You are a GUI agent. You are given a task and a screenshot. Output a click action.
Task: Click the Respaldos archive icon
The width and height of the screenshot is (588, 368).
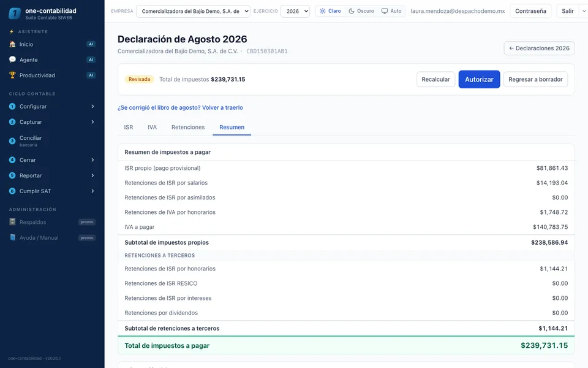[x=12, y=222]
